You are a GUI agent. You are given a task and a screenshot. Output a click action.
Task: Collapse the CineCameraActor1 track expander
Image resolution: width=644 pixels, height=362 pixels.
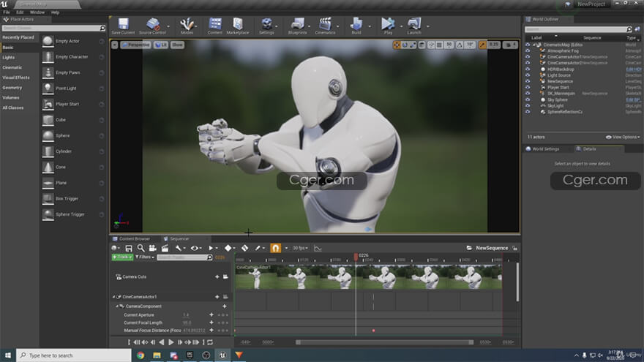point(113,297)
